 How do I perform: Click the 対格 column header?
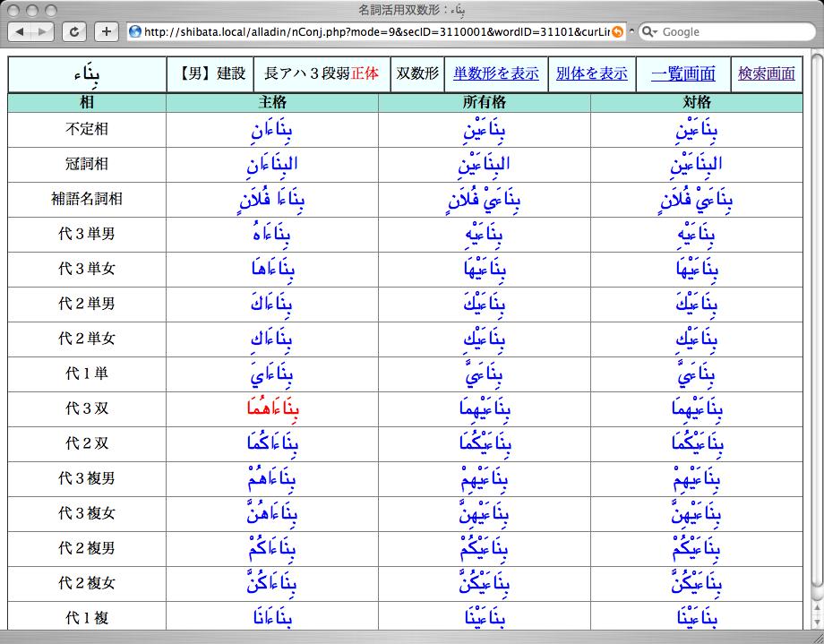(696, 102)
